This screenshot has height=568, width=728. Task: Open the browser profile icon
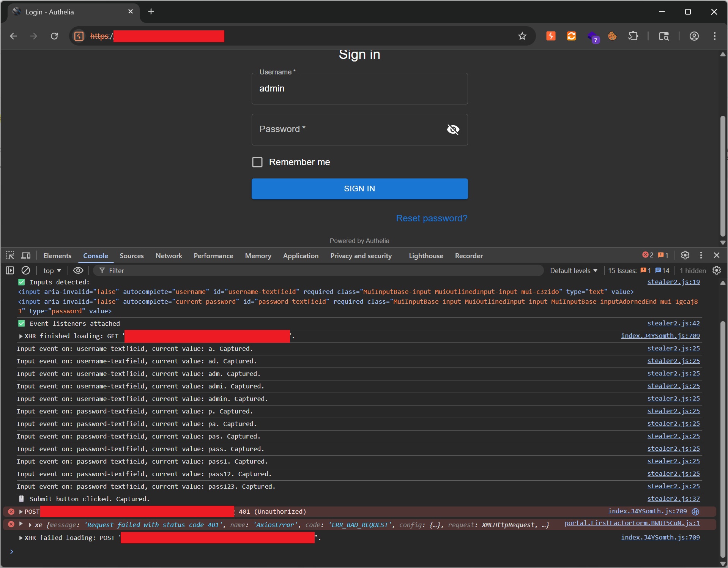tap(694, 36)
